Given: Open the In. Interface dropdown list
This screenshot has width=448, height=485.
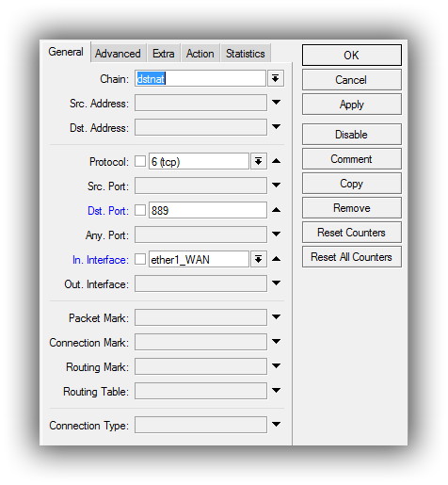Looking at the screenshot, I should click(259, 259).
